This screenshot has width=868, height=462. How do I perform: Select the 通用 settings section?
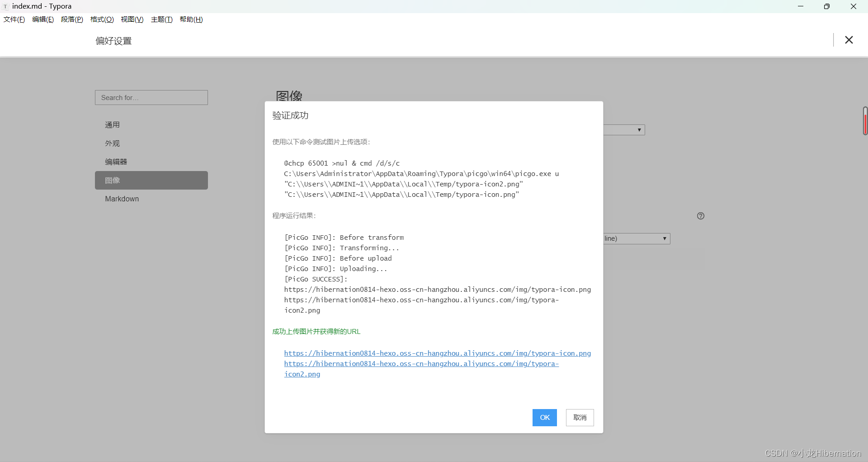coord(112,125)
